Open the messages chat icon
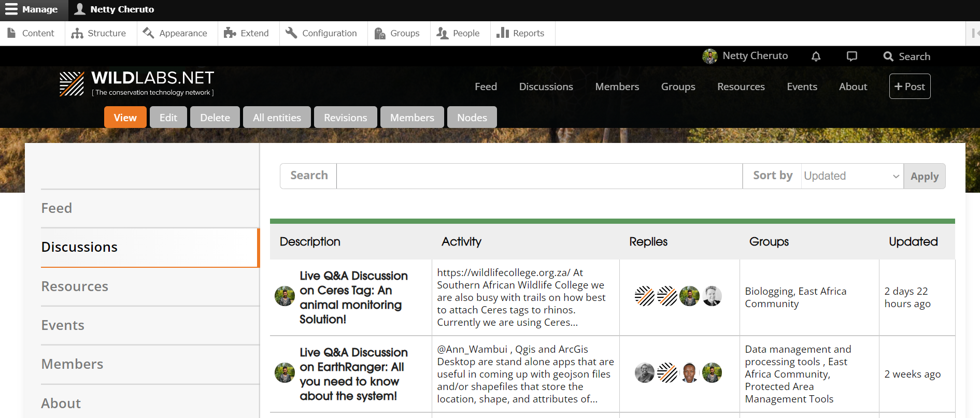Image resolution: width=980 pixels, height=418 pixels. pos(851,56)
